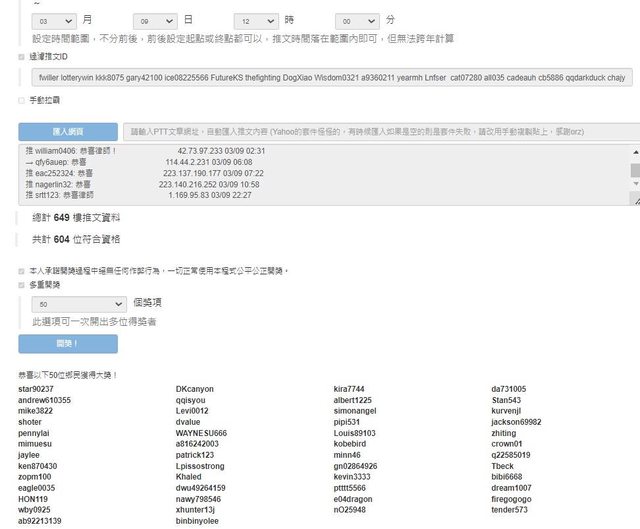This screenshot has height=529, width=640.
Task: Click the comment list scrollbar thumb
Action: pyautogui.click(x=634, y=170)
